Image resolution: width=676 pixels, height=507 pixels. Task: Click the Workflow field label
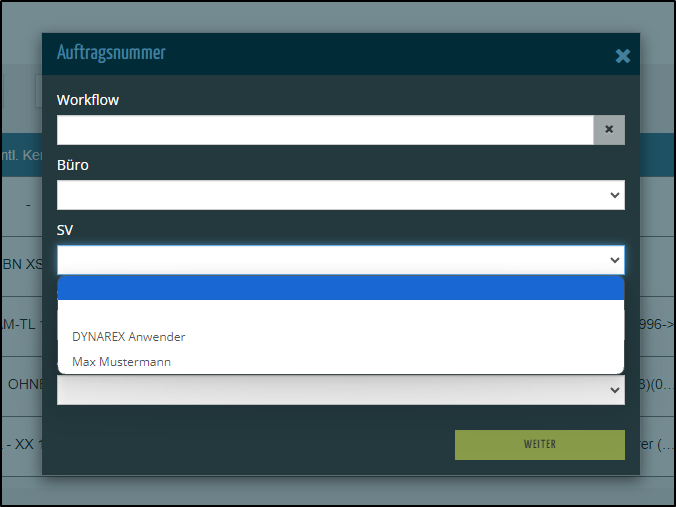coord(88,100)
